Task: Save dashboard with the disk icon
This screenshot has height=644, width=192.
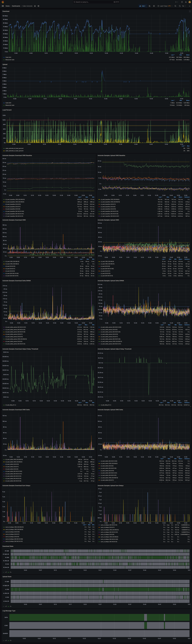Action: [150, 6]
